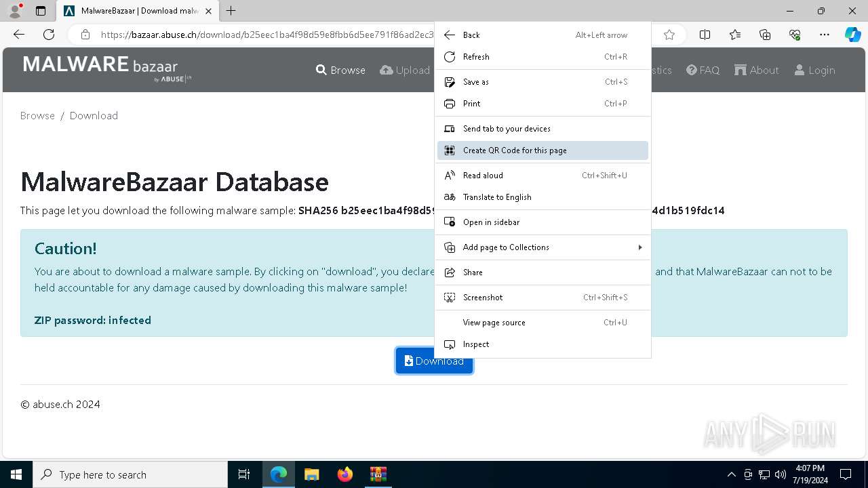Viewport: 868px width, 488px height.
Task: Open the Windows Start menu
Action: tap(16, 474)
